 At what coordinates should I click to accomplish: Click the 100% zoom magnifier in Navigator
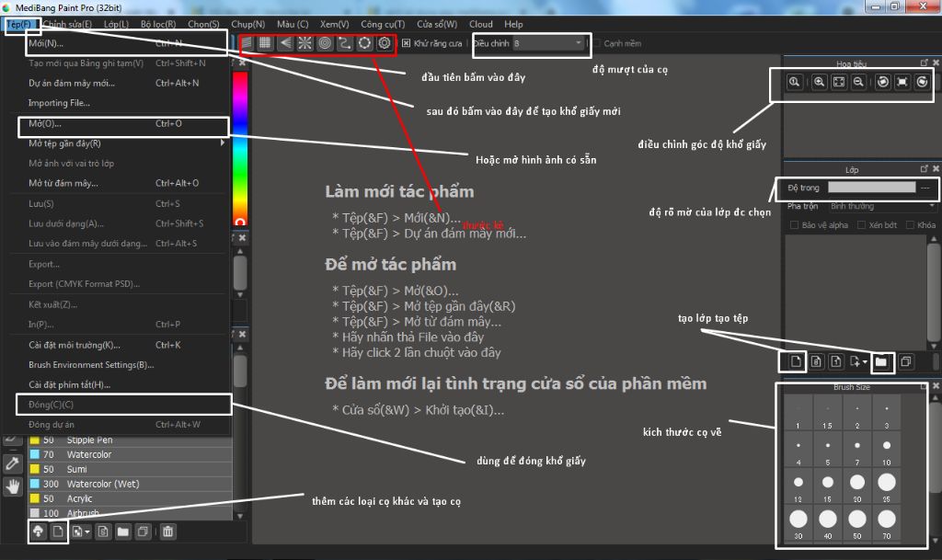(x=794, y=82)
